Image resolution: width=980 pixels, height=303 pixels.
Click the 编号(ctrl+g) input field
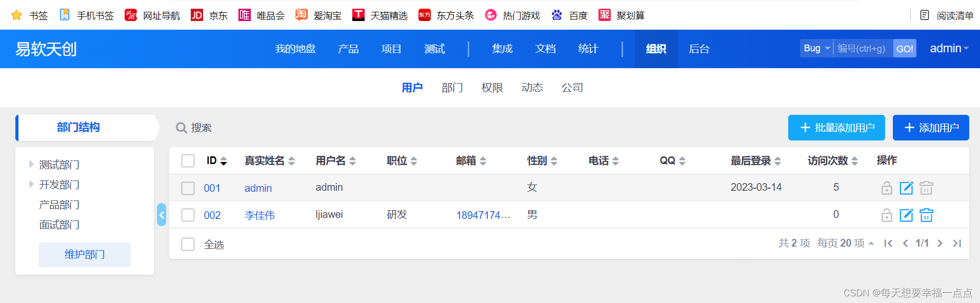point(863,48)
